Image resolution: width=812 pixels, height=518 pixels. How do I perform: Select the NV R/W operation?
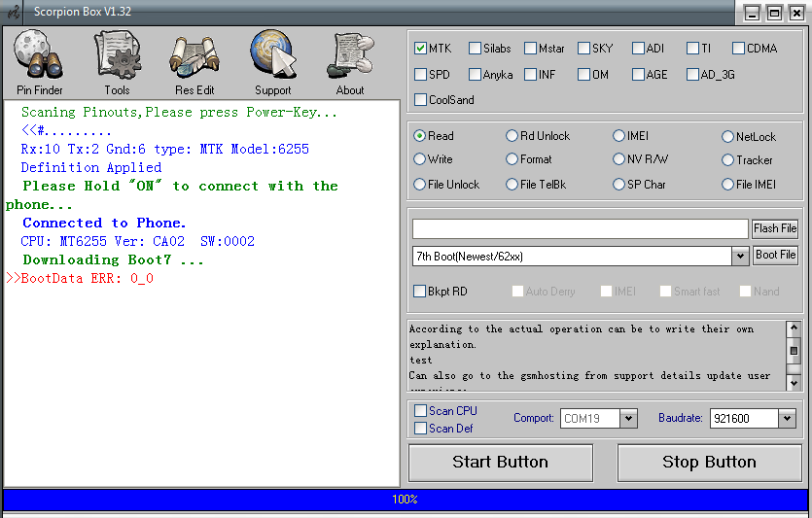(618, 158)
